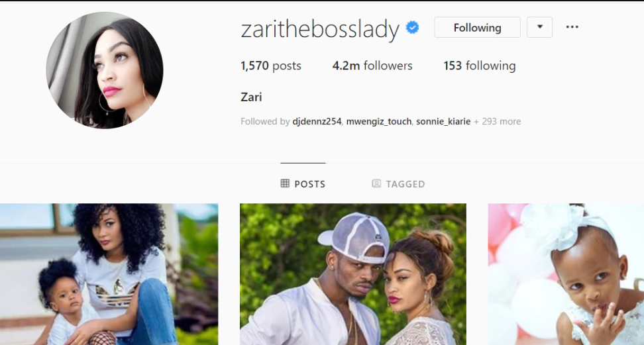
Task: Open follower sonnie_kiarie's profile
Action: [443, 122]
